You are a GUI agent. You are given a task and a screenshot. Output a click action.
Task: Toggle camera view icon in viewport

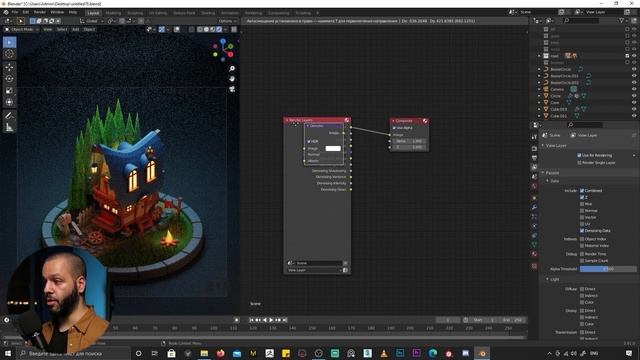[232, 89]
